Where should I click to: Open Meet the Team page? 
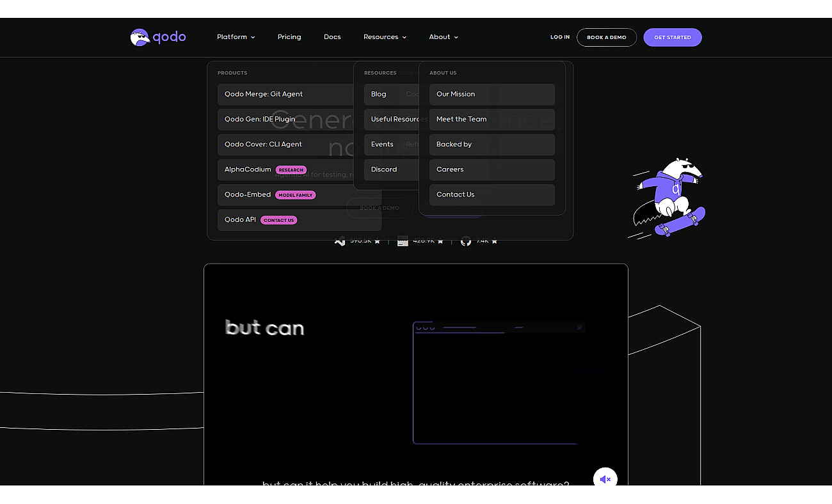(492, 119)
